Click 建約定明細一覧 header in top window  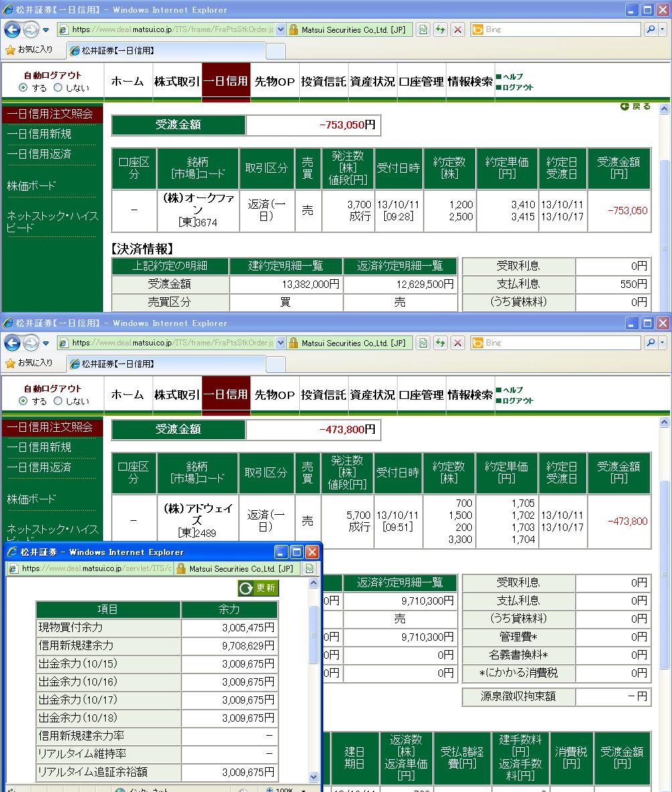click(286, 266)
